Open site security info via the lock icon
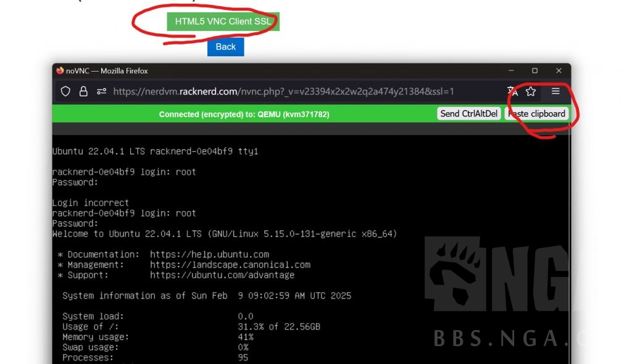The image size is (632, 364). click(x=83, y=91)
